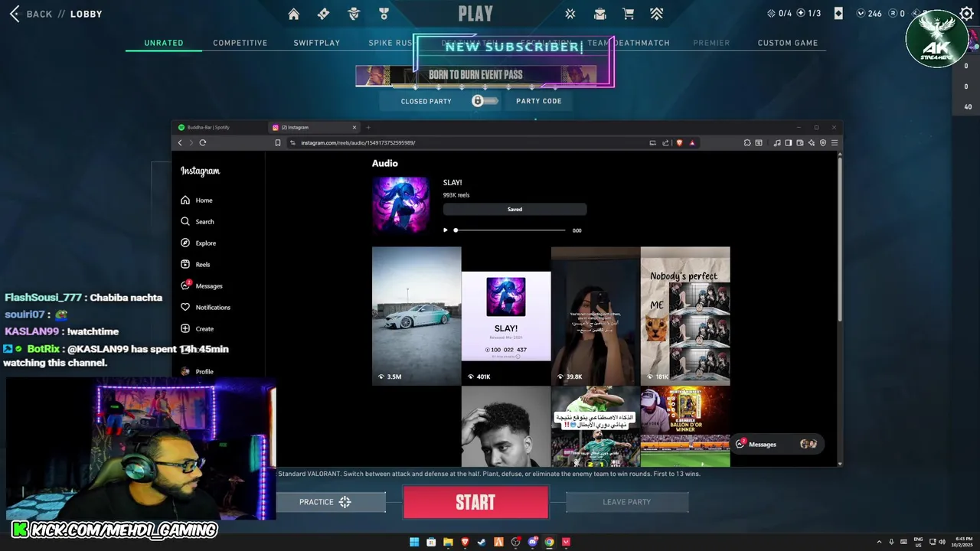This screenshot has height=551, width=980.
Task: Open the floating Messages popup
Action: 777,444
